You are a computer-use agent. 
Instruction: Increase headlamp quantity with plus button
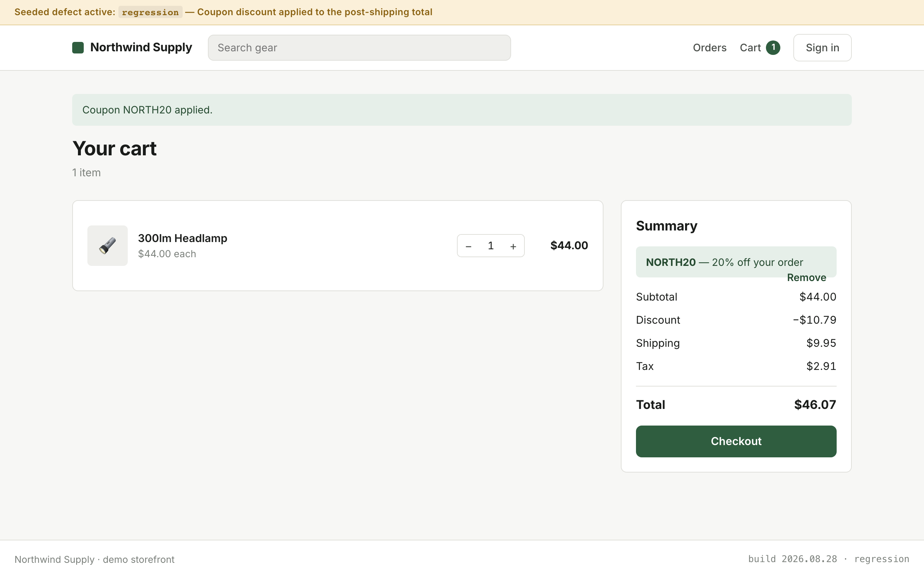tap(513, 246)
